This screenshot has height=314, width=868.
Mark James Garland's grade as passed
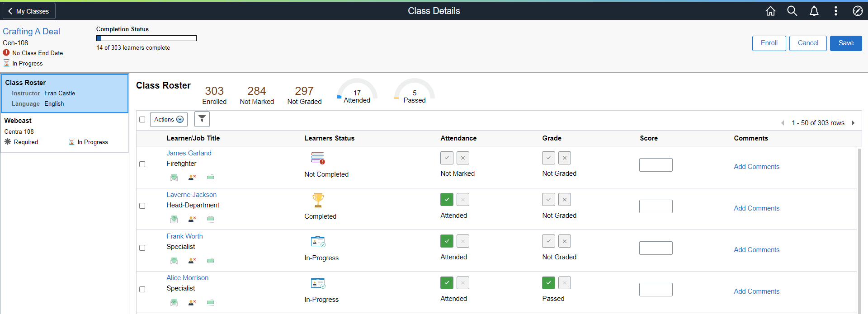point(548,158)
